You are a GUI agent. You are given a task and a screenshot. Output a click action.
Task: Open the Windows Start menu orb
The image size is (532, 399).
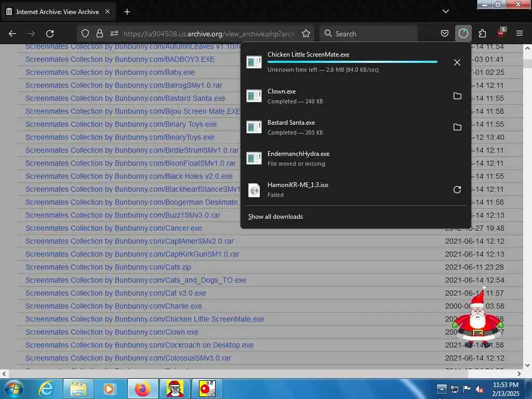[x=14, y=389]
